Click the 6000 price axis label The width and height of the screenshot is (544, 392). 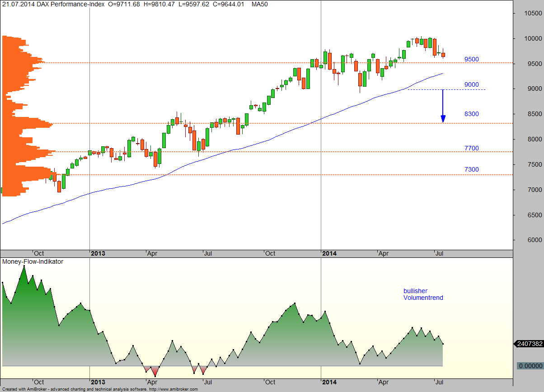tap(534, 240)
